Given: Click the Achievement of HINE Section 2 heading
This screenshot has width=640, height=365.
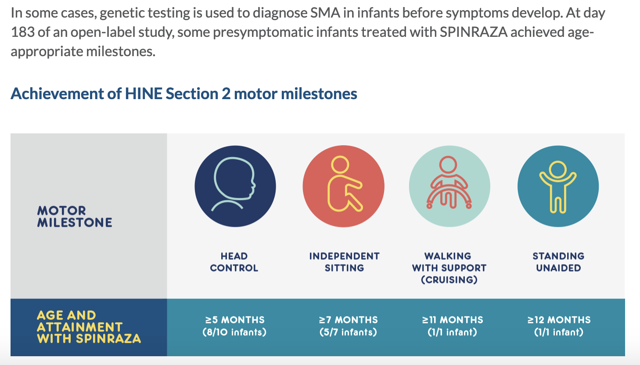Looking at the screenshot, I should [184, 94].
